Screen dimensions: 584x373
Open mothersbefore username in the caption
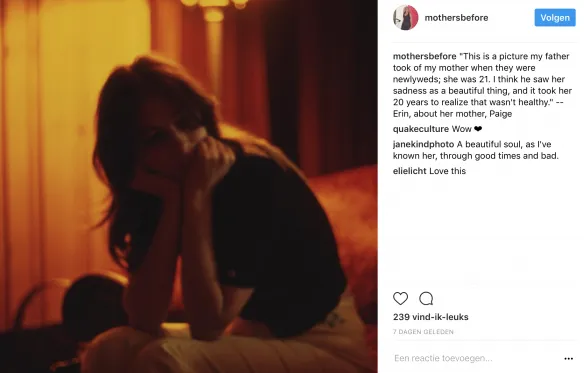pyautogui.click(x=425, y=56)
